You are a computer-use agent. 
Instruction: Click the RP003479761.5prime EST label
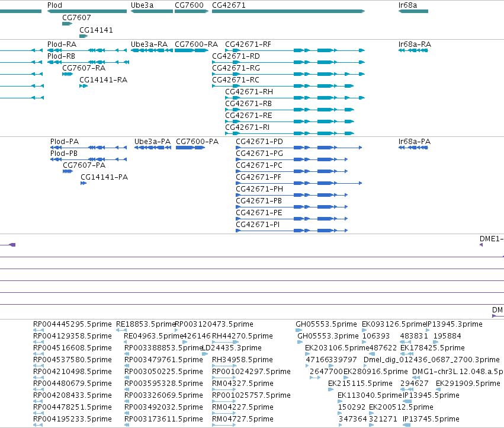[x=163, y=360]
